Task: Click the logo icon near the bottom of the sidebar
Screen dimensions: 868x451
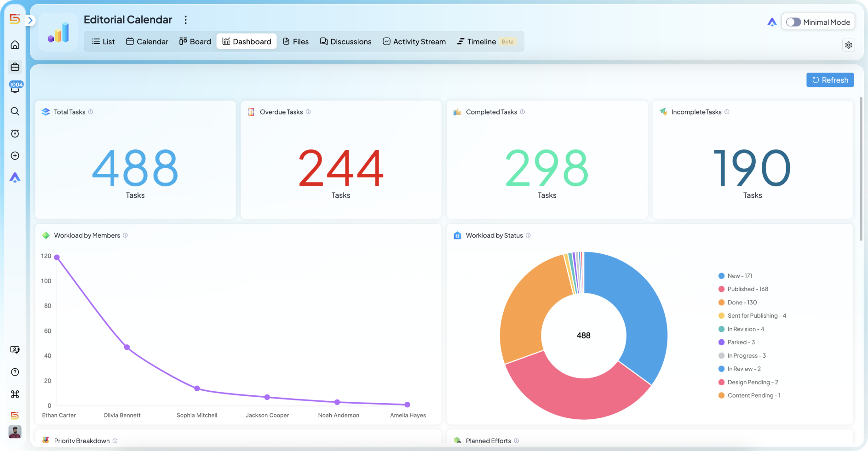Action: point(15,416)
